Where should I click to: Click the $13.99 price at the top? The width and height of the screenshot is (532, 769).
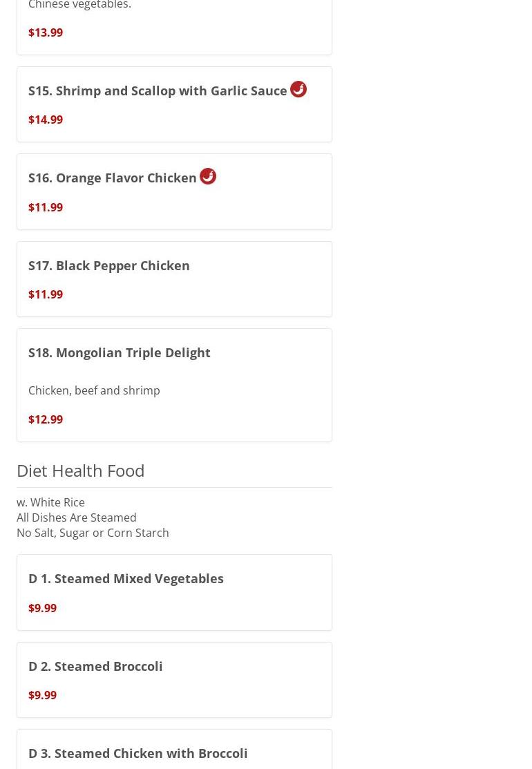46,32
